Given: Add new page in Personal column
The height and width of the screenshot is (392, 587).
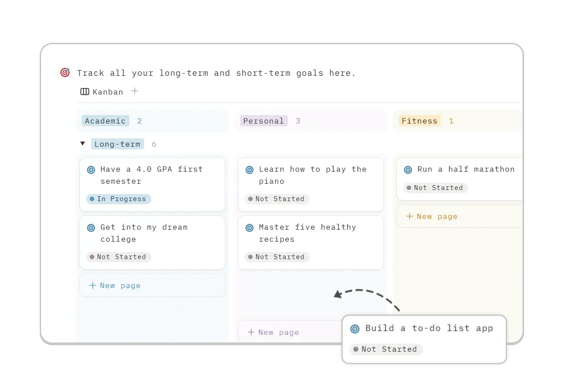Looking at the screenshot, I should coord(274,332).
